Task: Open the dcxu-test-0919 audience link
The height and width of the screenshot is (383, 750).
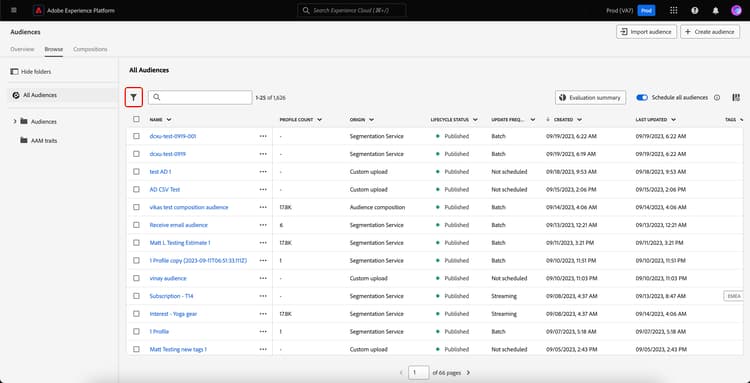Action: (167, 154)
